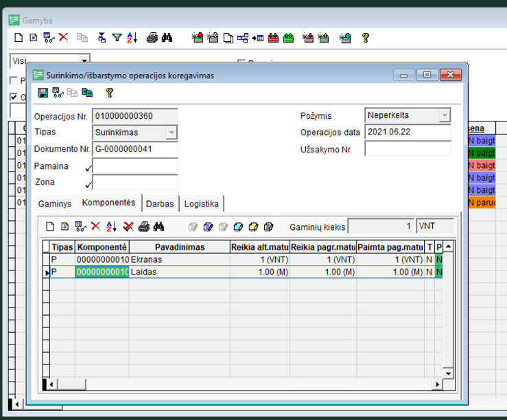This screenshot has height=420, width=507.
Task: Click the empty Zona input field
Action: [135, 182]
